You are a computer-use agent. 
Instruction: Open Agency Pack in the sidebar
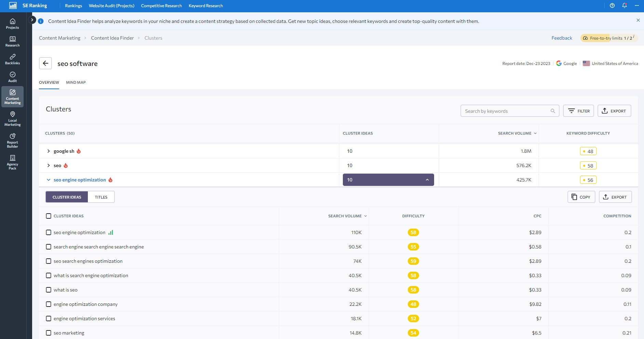[12, 162]
